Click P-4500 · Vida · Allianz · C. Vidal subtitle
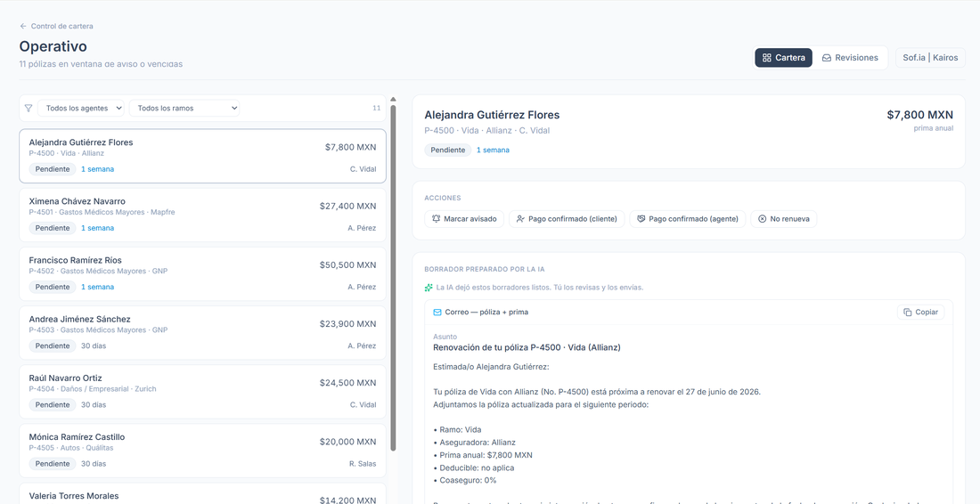The width and height of the screenshot is (980, 504). [x=486, y=131]
